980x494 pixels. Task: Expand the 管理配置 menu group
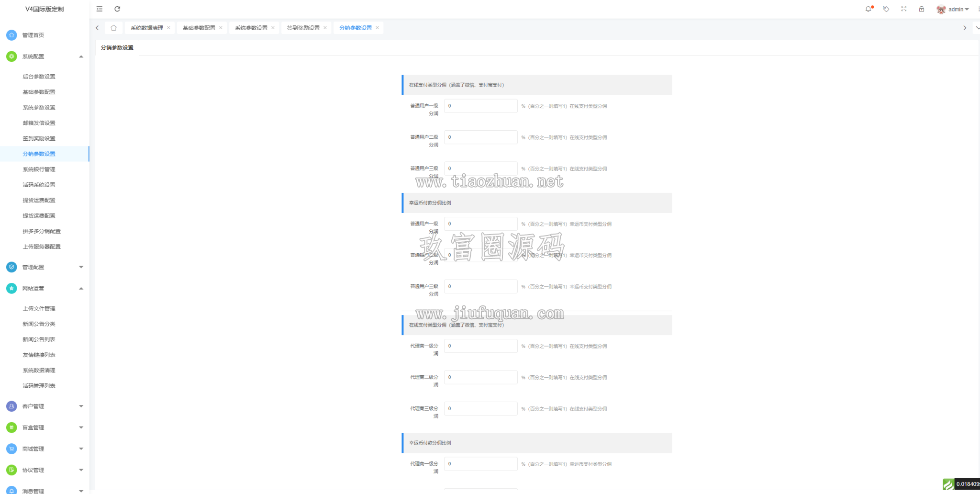coord(45,267)
